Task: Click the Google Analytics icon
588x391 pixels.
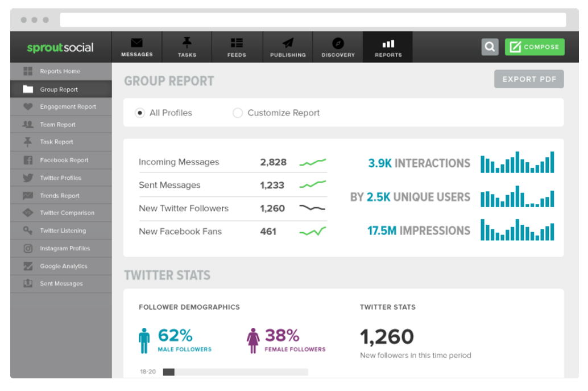Action: (x=28, y=266)
